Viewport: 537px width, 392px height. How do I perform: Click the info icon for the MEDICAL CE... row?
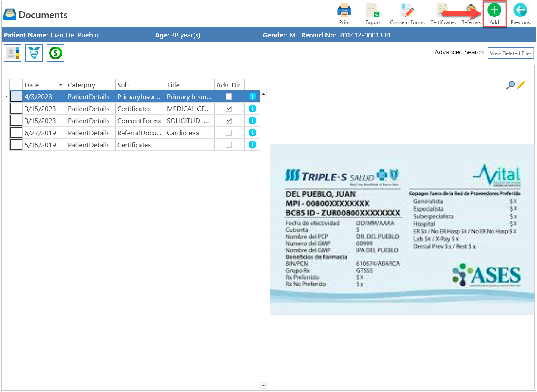(253, 109)
